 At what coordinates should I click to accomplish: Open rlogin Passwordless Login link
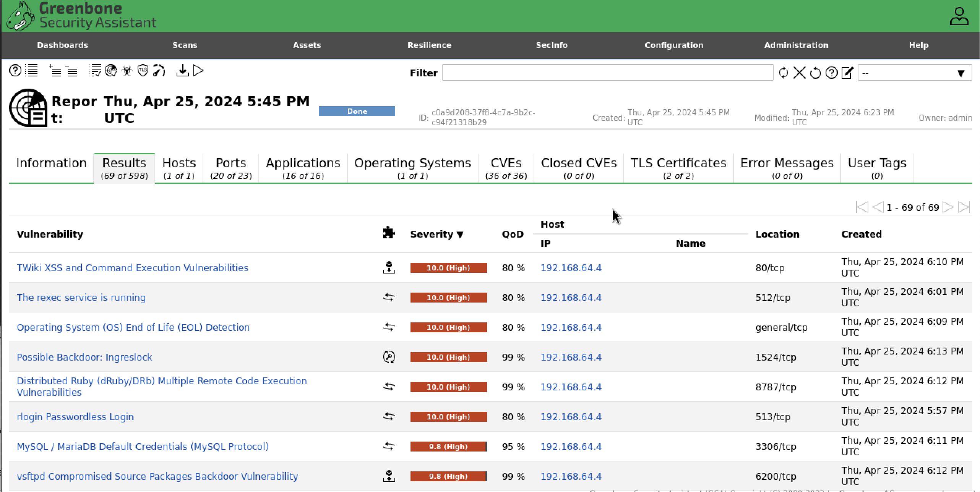pos(75,416)
